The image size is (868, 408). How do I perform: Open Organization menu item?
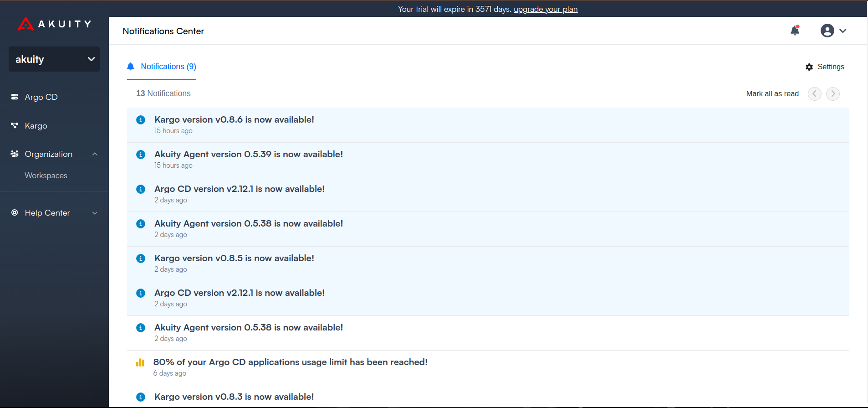pos(49,154)
